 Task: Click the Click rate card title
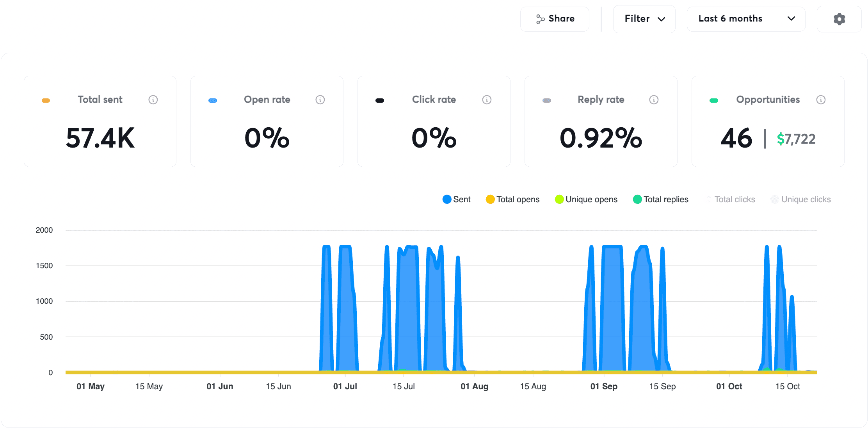tap(434, 100)
